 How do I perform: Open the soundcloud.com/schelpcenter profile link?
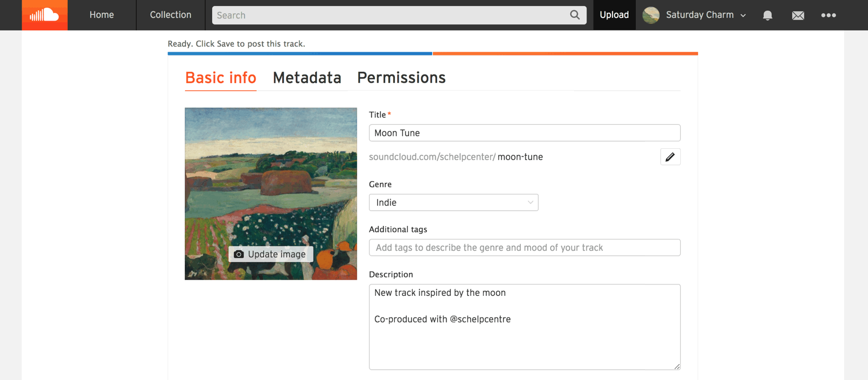[431, 157]
